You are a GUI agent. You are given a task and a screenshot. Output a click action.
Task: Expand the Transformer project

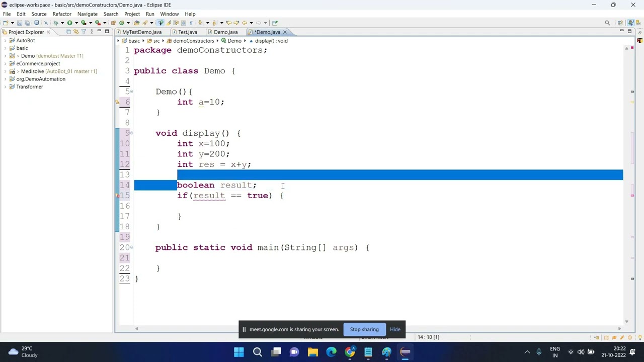5,87
